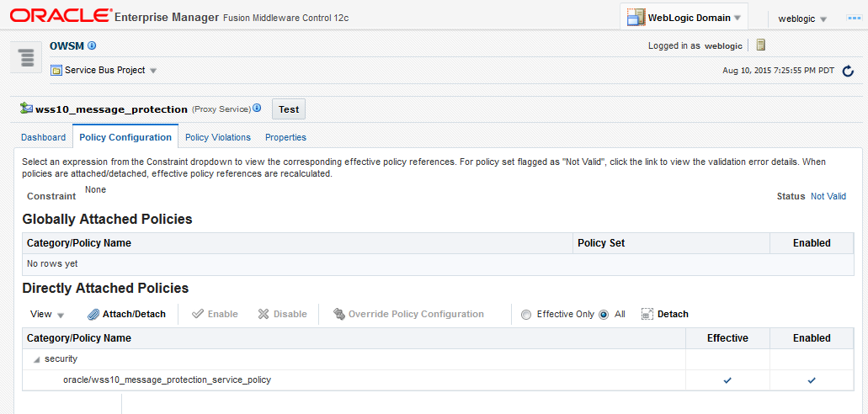Click the Service Bus Project folder icon
The height and width of the screenshot is (414, 868).
point(56,71)
